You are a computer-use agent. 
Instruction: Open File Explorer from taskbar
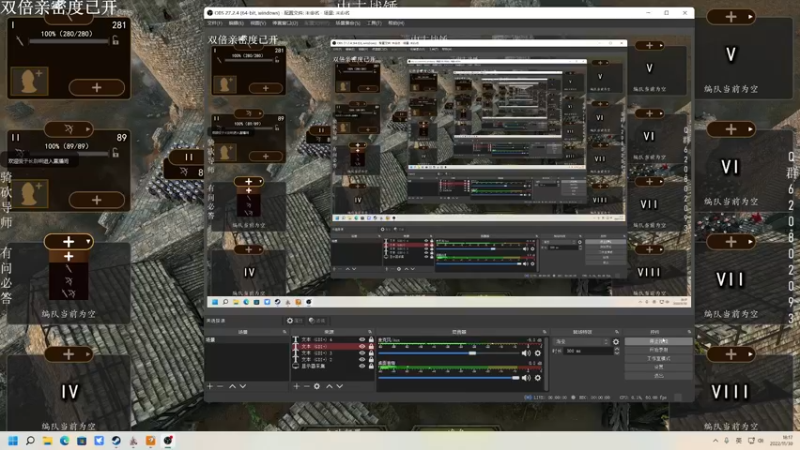[47, 441]
